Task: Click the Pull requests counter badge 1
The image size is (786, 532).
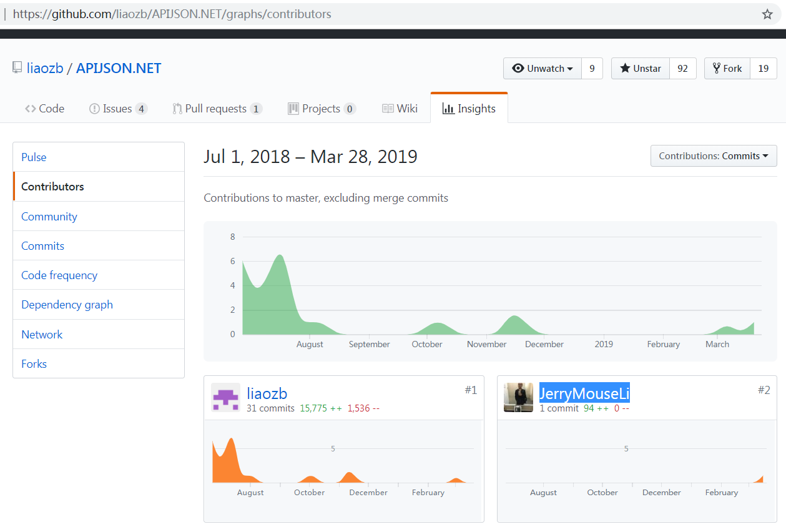Action: point(256,109)
